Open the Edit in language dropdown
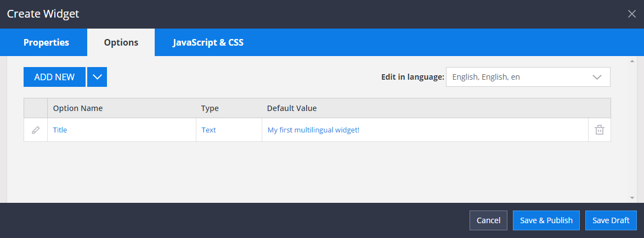 (x=528, y=77)
